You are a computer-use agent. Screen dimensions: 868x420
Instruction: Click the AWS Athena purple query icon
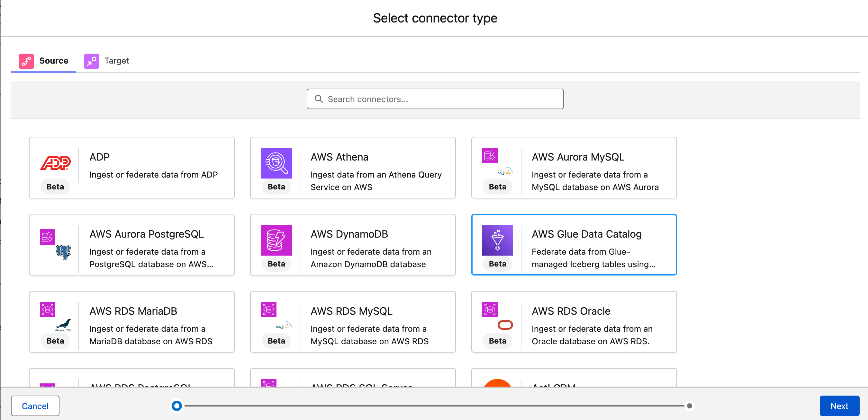(x=276, y=163)
